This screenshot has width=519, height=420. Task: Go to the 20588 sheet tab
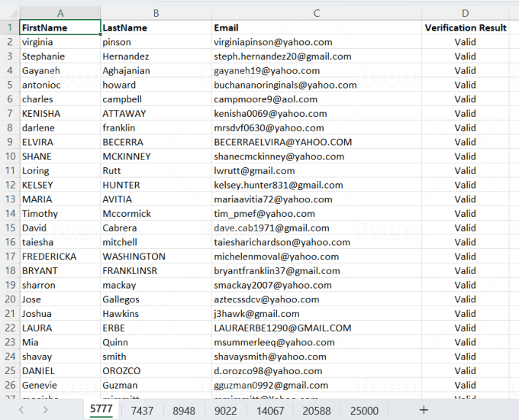point(316,411)
